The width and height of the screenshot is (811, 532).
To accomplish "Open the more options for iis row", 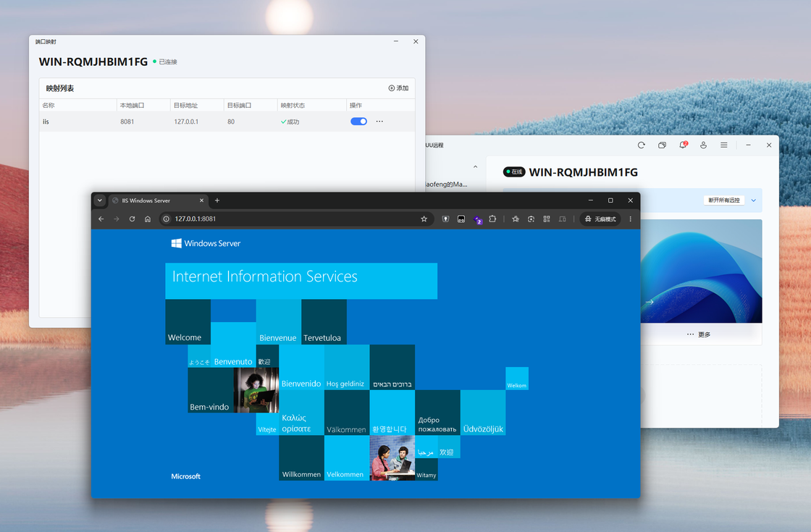I will [379, 122].
